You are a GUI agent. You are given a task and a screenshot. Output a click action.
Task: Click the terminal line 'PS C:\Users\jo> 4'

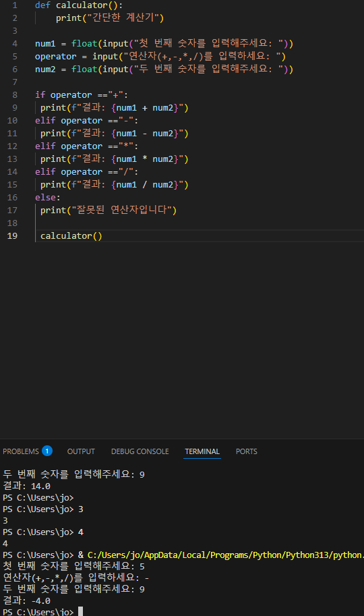click(x=42, y=532)
